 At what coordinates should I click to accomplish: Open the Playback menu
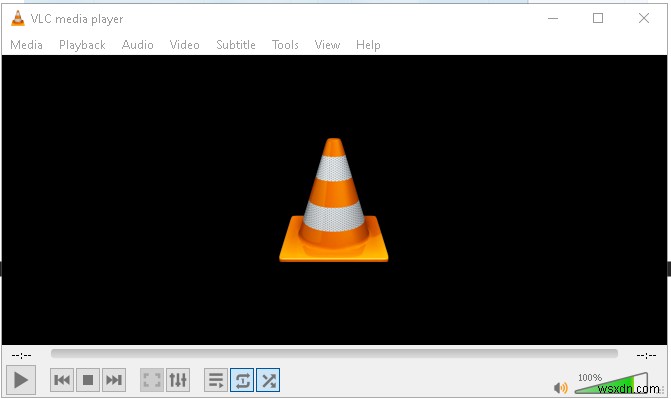click(x=82, y=45)
